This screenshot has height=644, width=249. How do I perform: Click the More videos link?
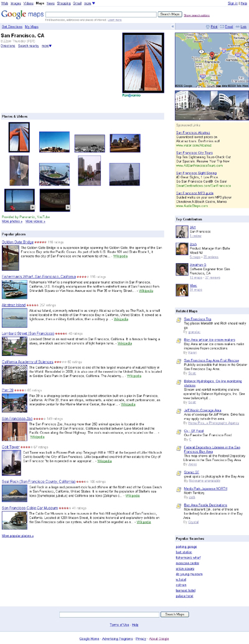point(35,222)
